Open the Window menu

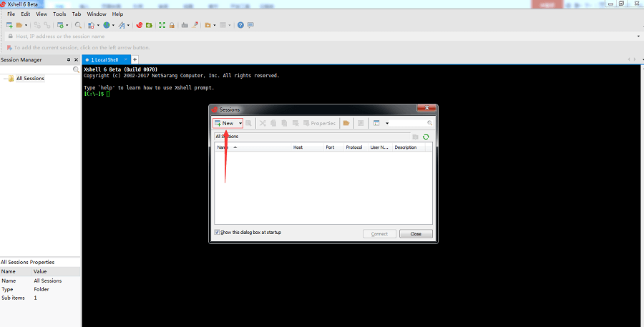pos(97,14)
